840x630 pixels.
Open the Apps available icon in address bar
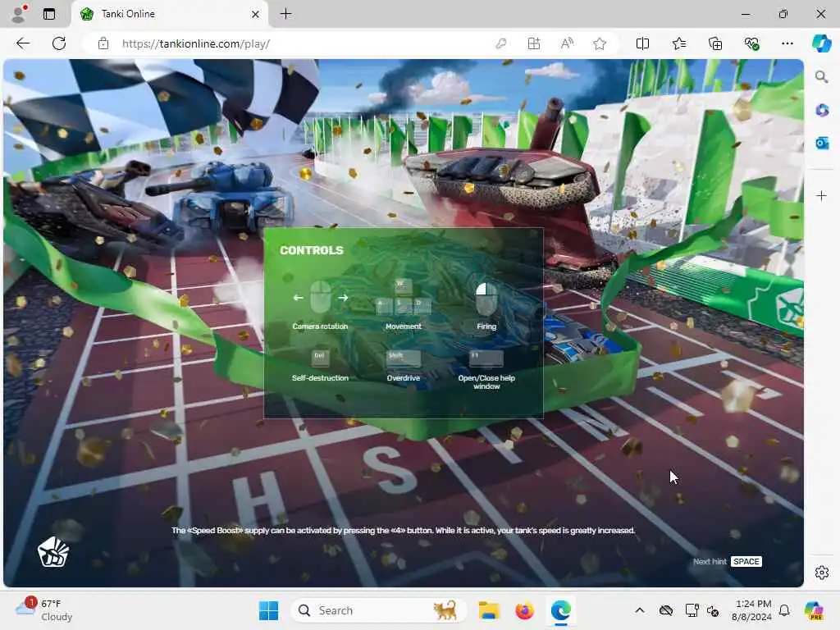pos(534,43)
